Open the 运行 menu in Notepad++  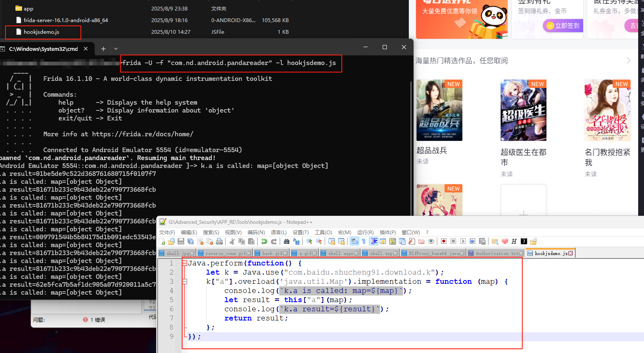tap(365, 233)
